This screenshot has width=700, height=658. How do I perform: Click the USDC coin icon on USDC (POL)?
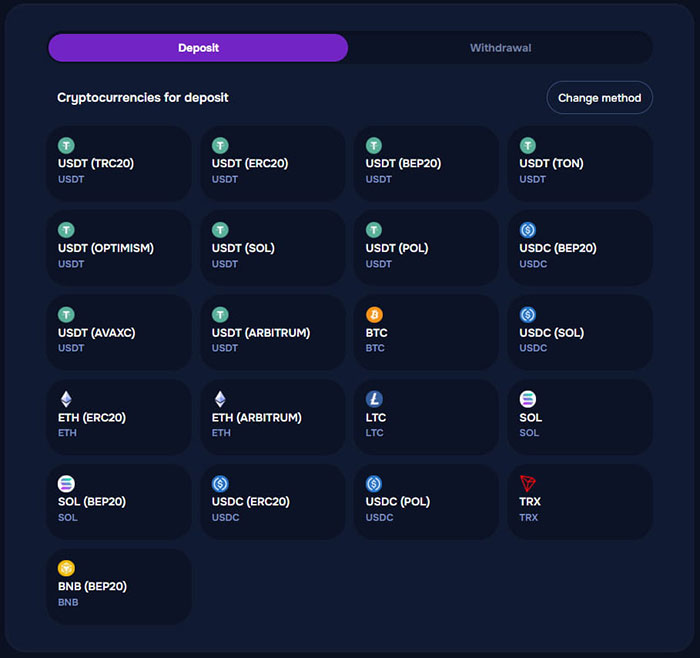(x=374, y=483)
